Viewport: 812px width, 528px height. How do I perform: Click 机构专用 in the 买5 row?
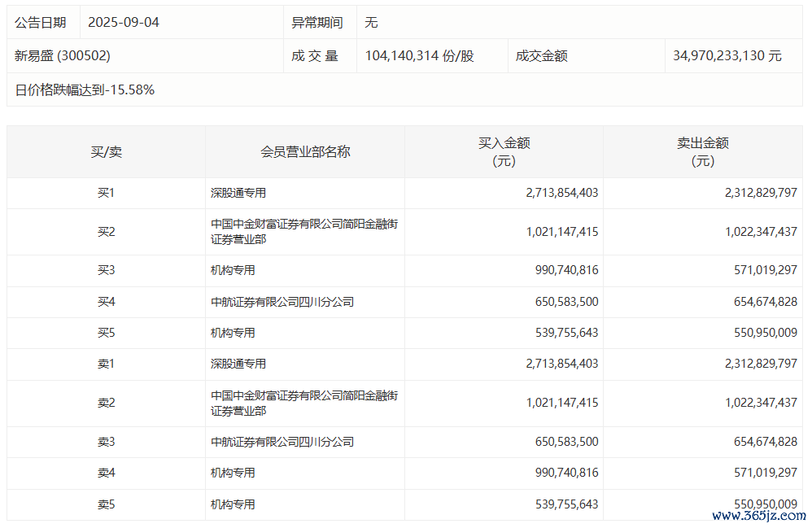pos(233,333)
